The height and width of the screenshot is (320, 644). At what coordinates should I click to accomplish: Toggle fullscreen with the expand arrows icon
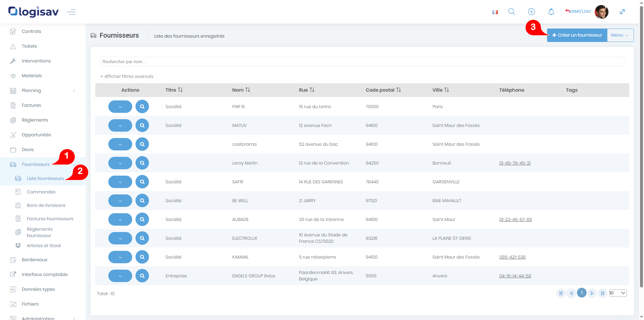[622, 12]
